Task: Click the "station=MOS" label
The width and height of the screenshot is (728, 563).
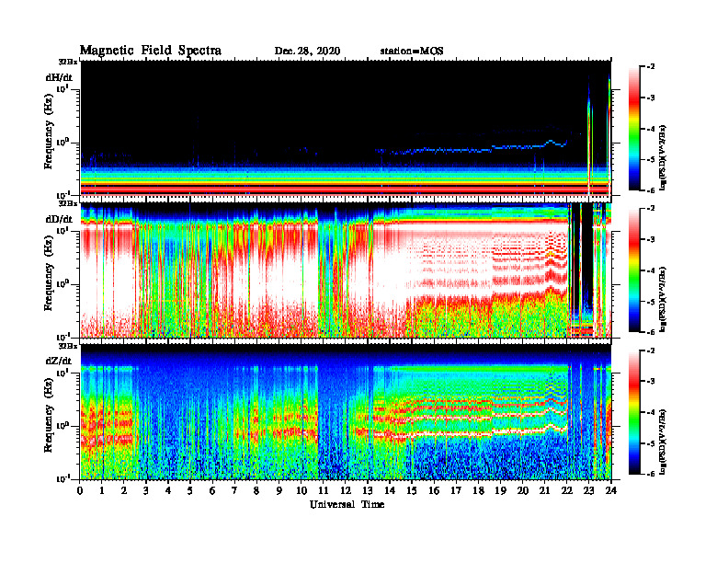Action: [x=412, y=52]
